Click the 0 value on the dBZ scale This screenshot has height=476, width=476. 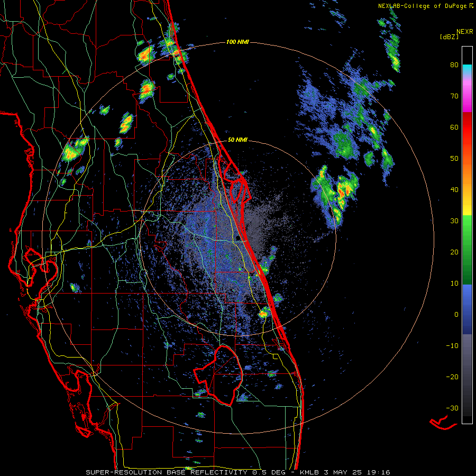tap(456, 315)
